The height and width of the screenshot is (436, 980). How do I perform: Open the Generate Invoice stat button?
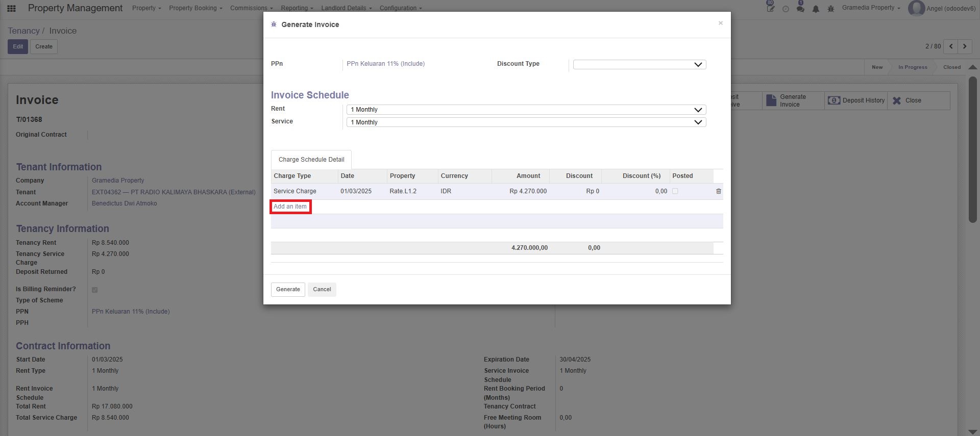(794, 100)
